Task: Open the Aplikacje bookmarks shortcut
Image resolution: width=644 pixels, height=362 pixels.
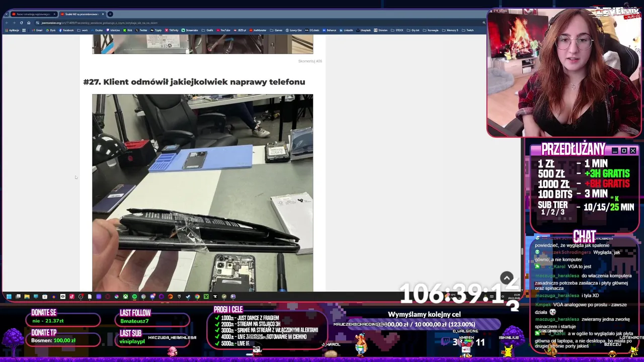Action: pyautogui.click(x=12, y=30)
